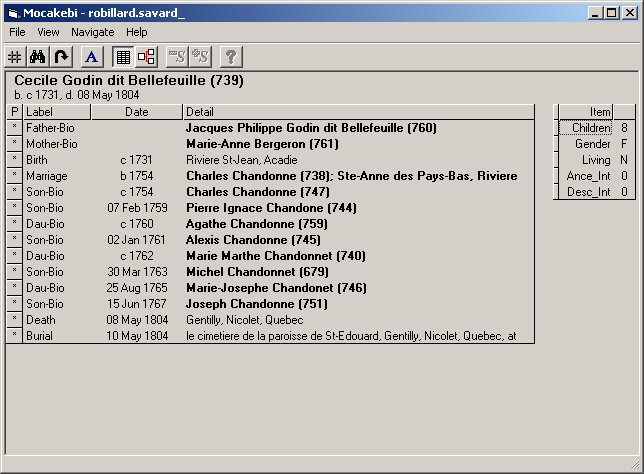Open Pierre Ignace Chandone (744)
The height and width of the screenshot is (474, 644).
[271, 208]
